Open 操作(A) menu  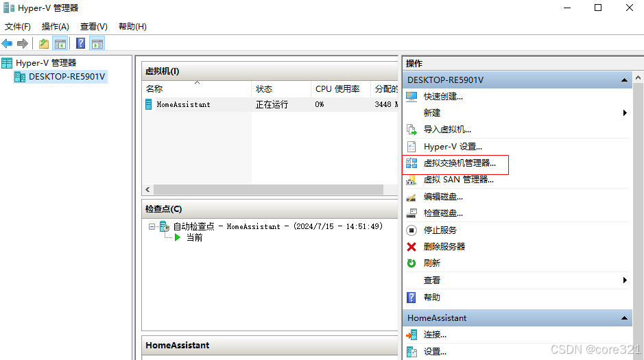(x=56, y=27)
